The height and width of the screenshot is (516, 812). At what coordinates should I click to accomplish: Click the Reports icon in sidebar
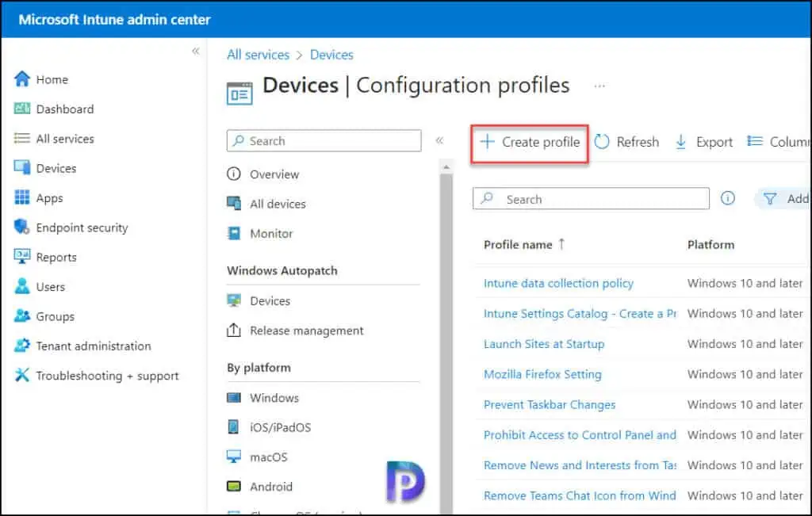click(x=21, y=257)
